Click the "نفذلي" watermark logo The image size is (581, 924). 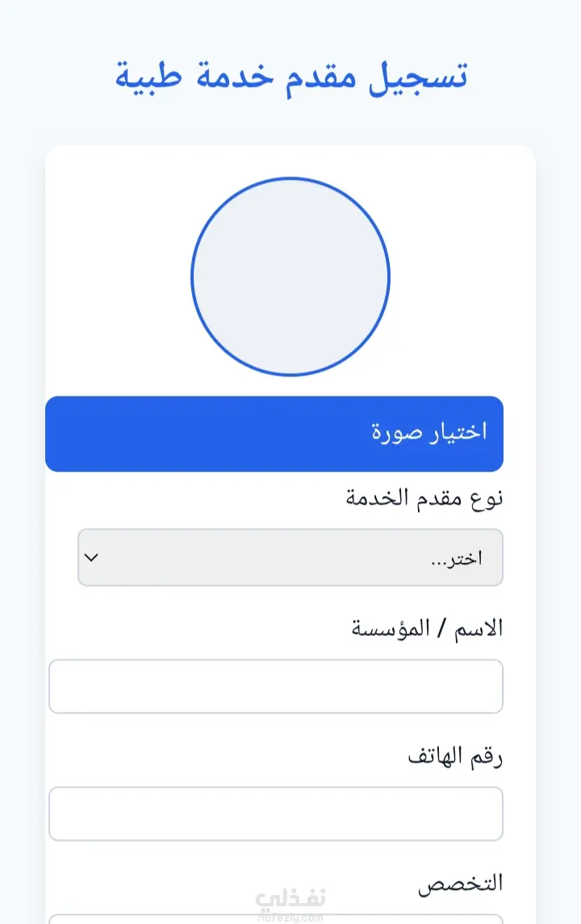(290, 897)
